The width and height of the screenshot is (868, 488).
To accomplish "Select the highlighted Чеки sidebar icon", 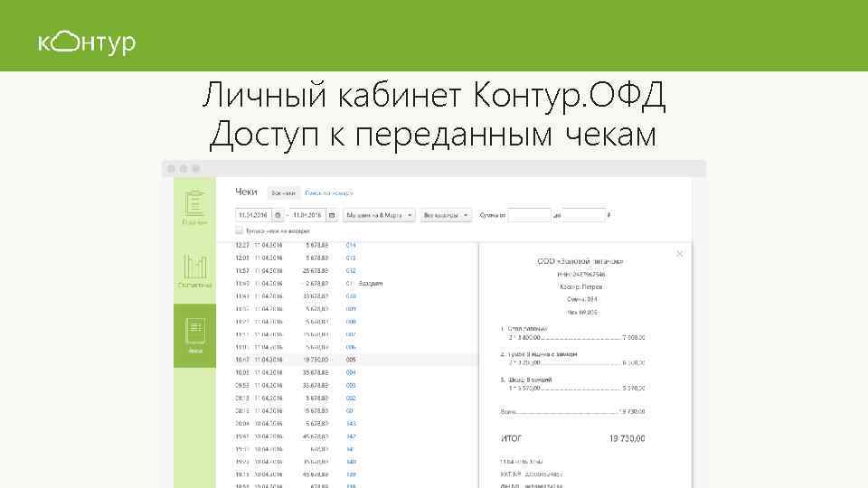I will click(195, 335).
